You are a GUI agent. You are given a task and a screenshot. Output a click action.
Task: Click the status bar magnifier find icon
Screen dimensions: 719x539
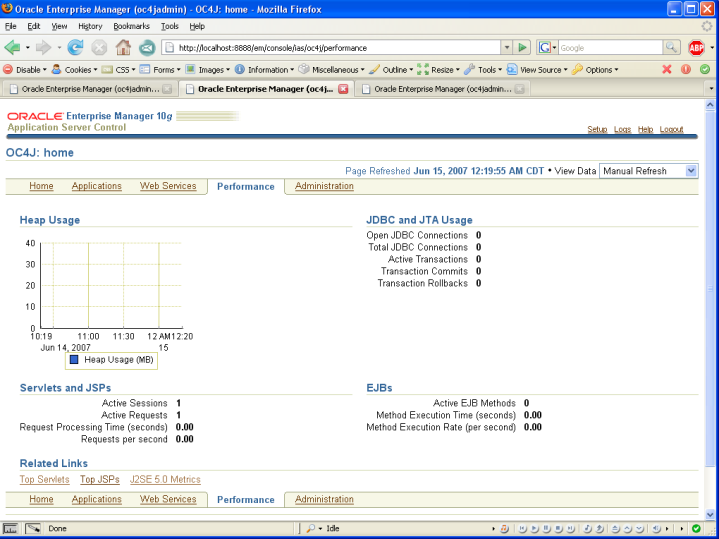click(x=310, y=528)
